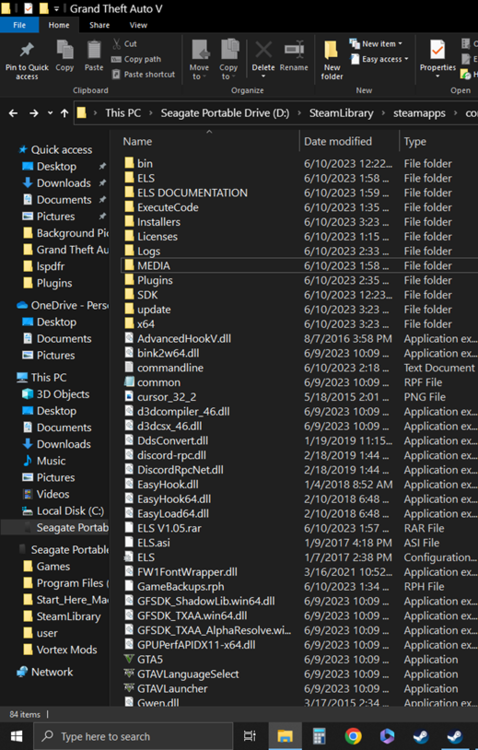Screen dimensions: 478x750
Task: Click the Windows Start button
Action: point(16,736)
